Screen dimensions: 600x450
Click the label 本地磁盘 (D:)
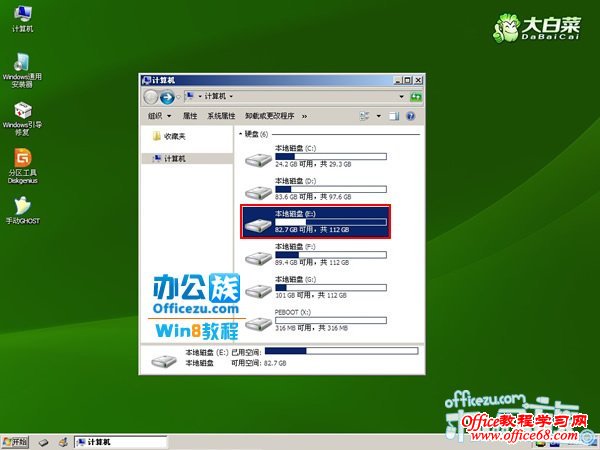pyautogui.click(x=296, y=181)
